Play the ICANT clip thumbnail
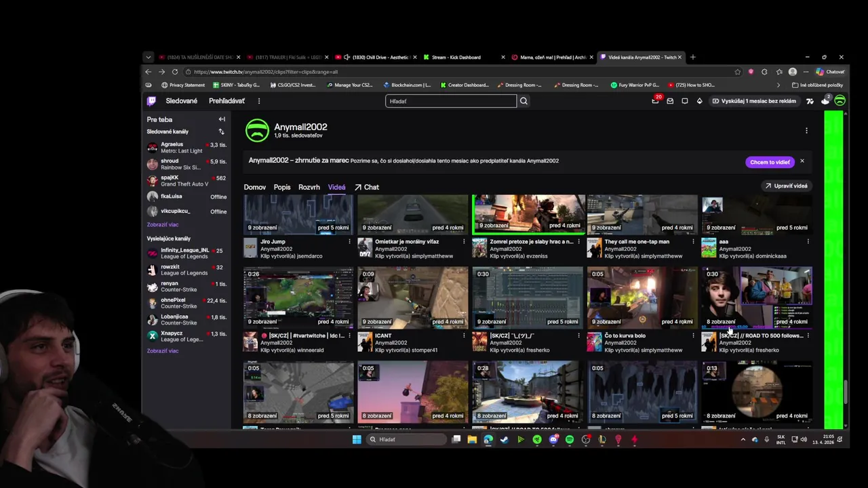The height and width of the screenshot is (488, 868). point(412,298)
